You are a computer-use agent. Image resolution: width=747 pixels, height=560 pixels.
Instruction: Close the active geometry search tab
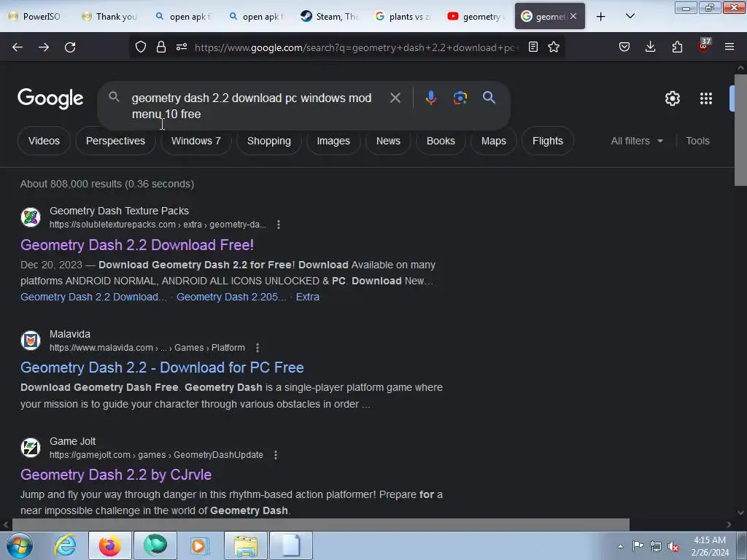(573, 17)
